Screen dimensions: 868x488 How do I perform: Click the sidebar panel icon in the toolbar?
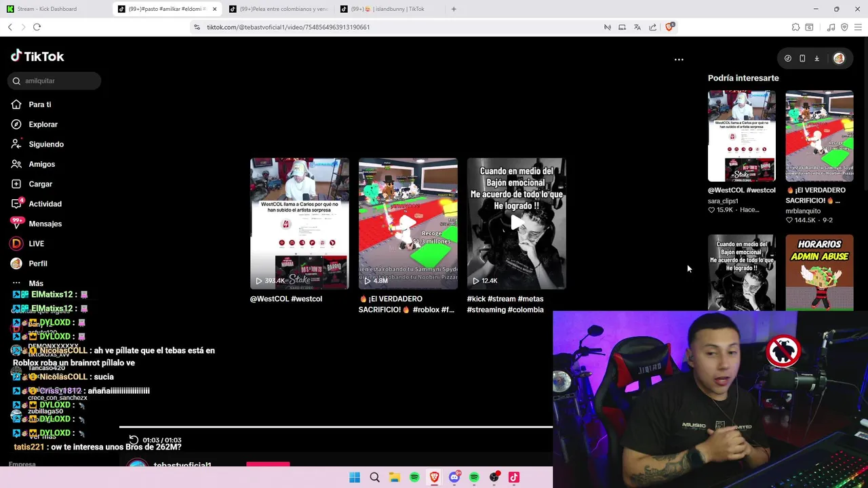coord(809,27)
